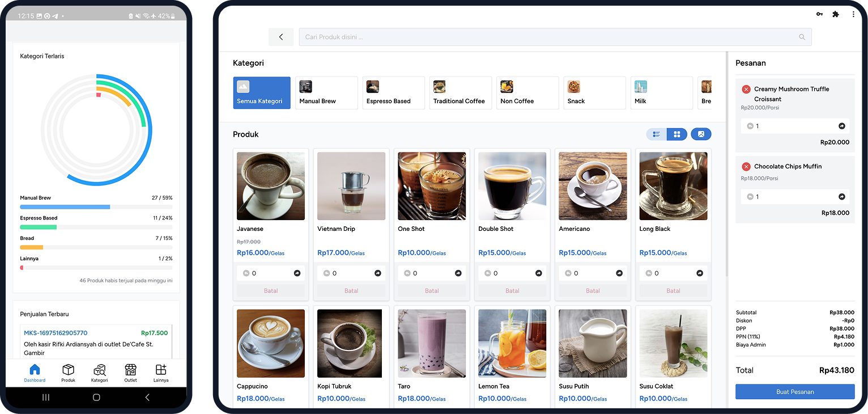Open Lainnya menu in bottom navigation
Viewport: 868px width, 414px height.
pyautogui.click(x=161, y=373)
